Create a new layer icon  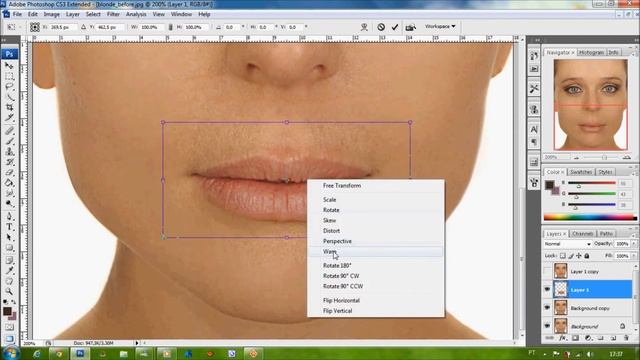point(613,338)
